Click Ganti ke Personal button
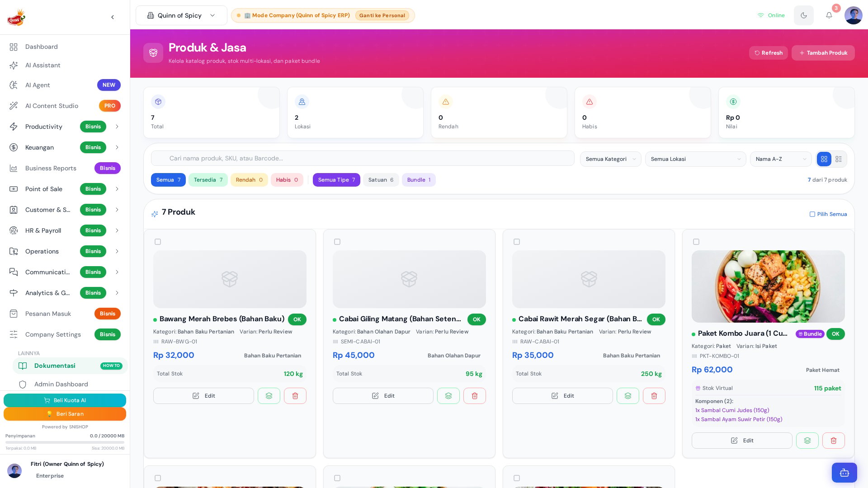 coord(382,15)
